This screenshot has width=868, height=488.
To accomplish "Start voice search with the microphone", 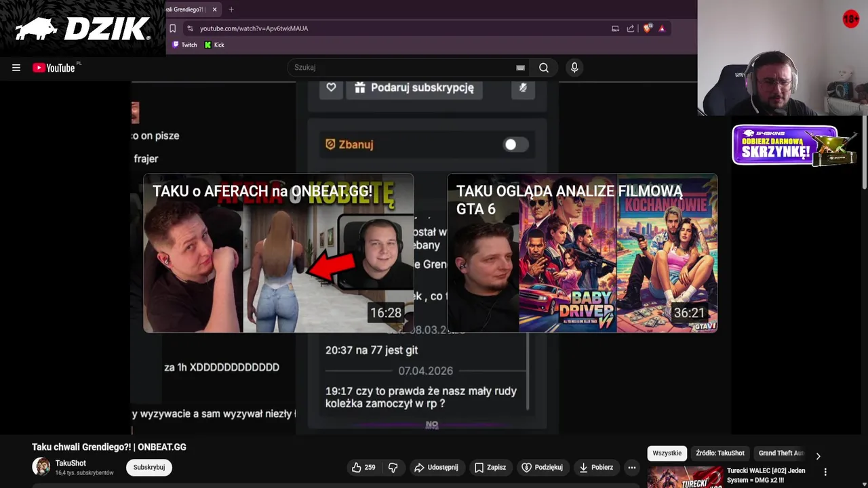I will click(574, 68).
